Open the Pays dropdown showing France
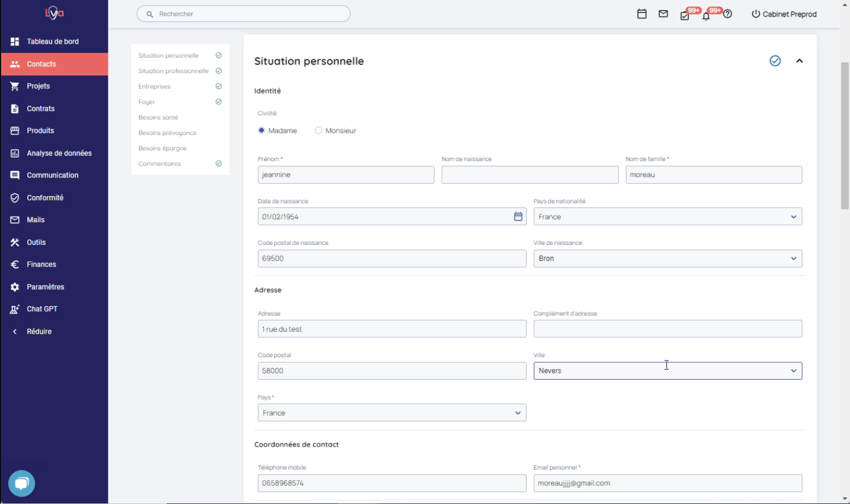The image size is (850, 504). [392, 413]
